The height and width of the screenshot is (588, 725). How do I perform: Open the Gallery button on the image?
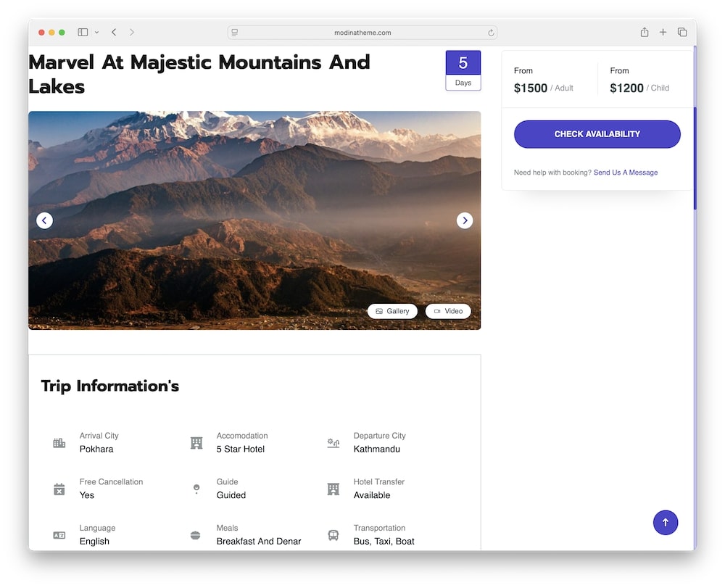tap(392, 311)
